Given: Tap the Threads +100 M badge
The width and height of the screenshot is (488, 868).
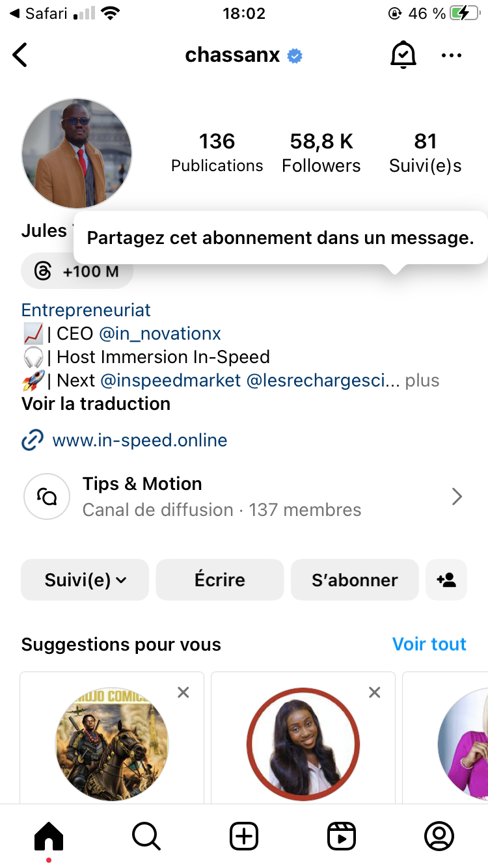Looking at the screenshot, I should point(77,271).
